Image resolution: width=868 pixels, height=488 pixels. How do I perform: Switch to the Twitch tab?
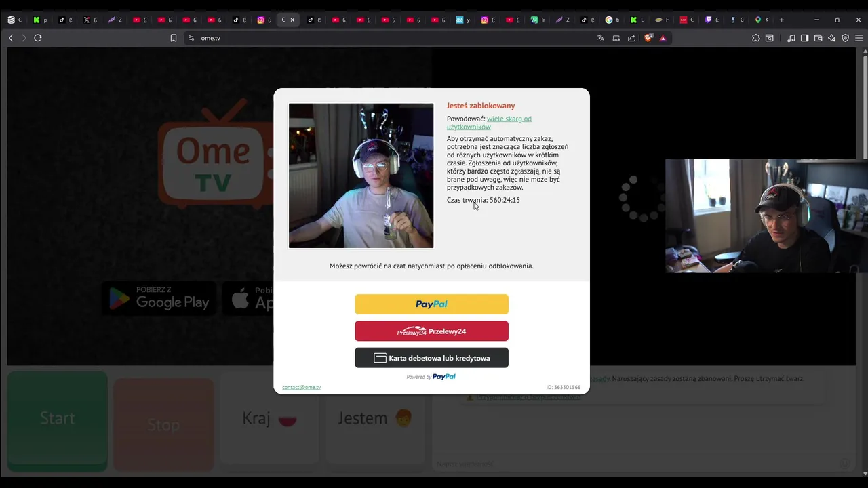[711, 20]
